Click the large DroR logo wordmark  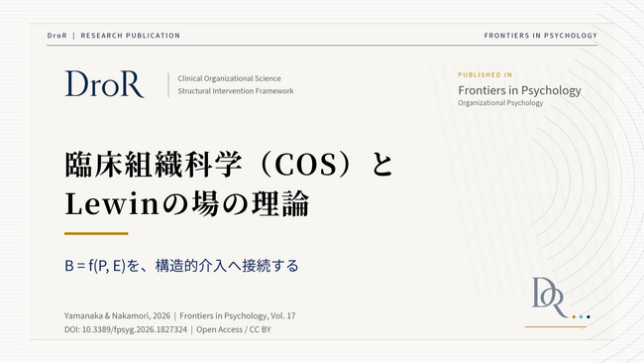(105, 84)
